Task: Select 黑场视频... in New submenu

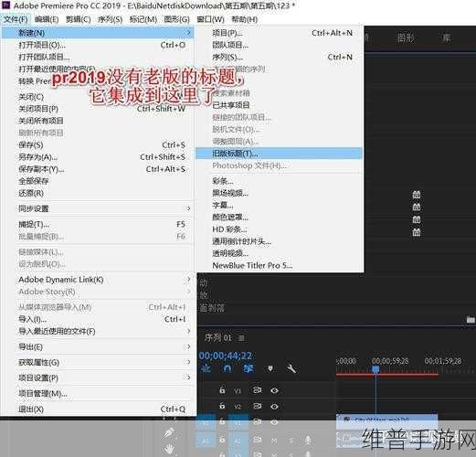Action: click(279, 193)
